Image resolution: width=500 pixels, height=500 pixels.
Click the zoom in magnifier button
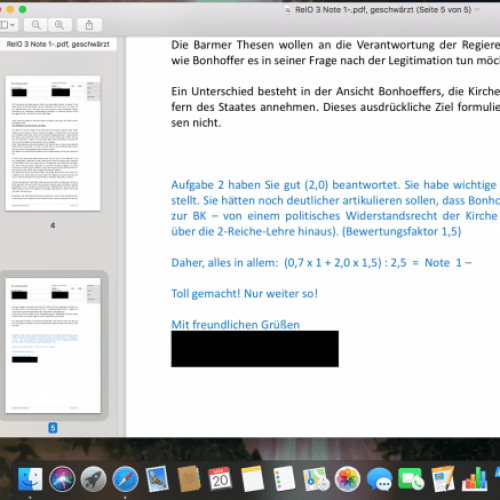(x=60, y=25)
